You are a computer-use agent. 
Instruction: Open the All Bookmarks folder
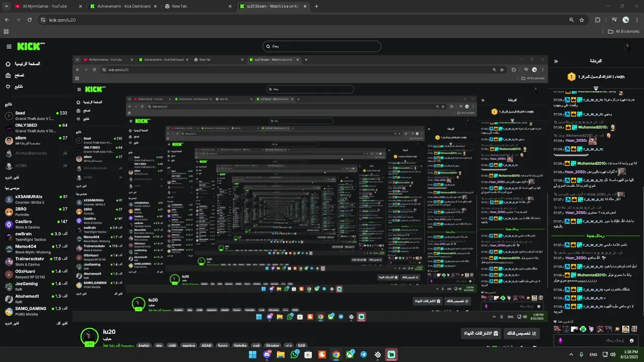click(624, 32)
